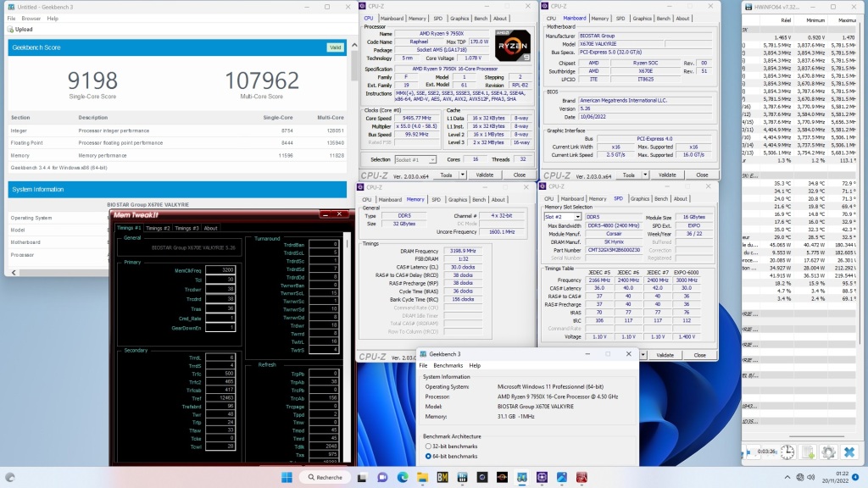Click the Geekbench 3 dialog title icon
The width and height of the screenshot is (868, 488).
click(423, 354)
